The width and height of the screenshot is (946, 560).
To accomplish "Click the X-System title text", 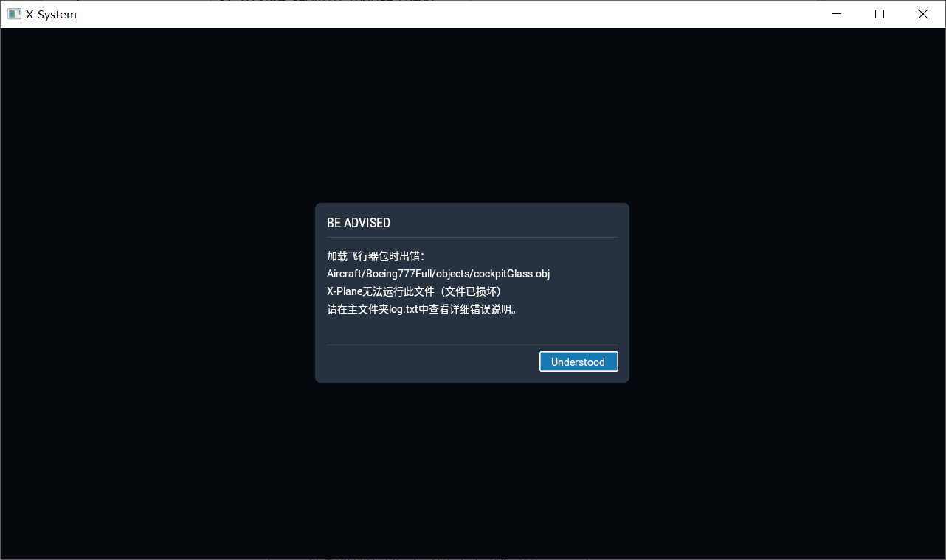I will (x=51, y=14).
